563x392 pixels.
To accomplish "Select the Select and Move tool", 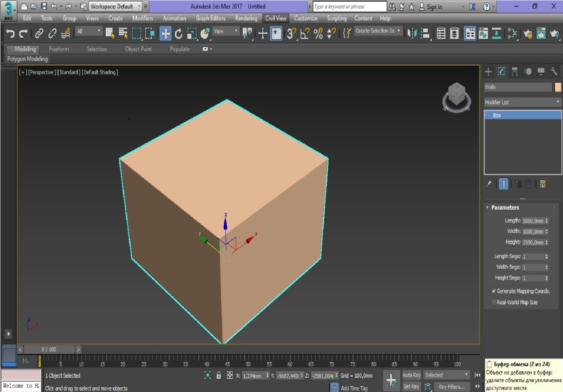I will (x=165, y=34).
